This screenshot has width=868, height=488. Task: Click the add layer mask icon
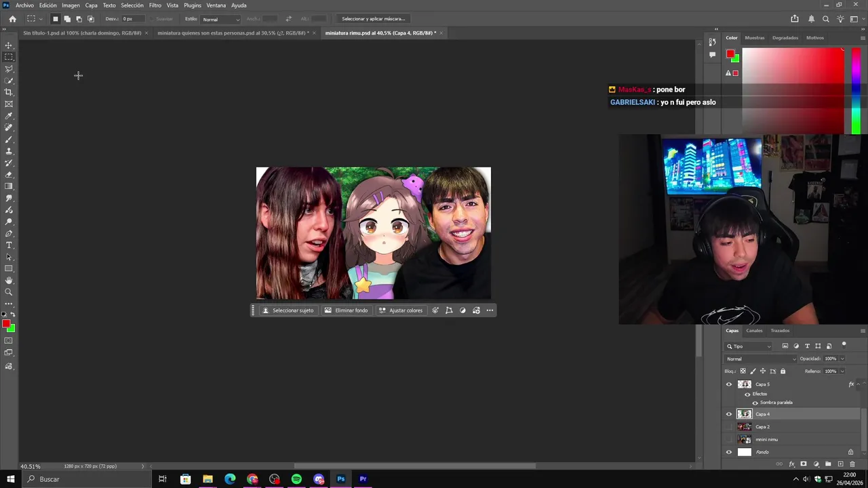point(804,464)
